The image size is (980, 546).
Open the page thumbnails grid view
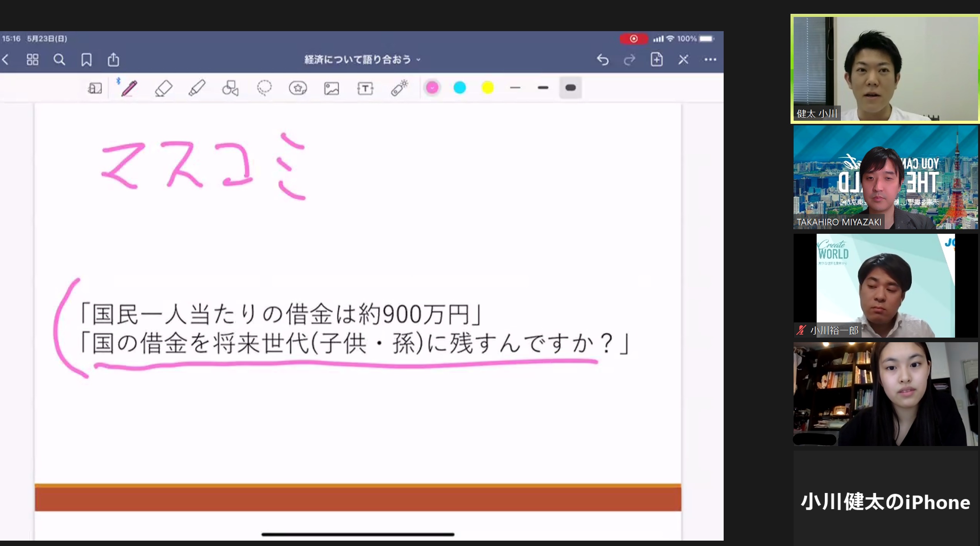coord(33,60)
